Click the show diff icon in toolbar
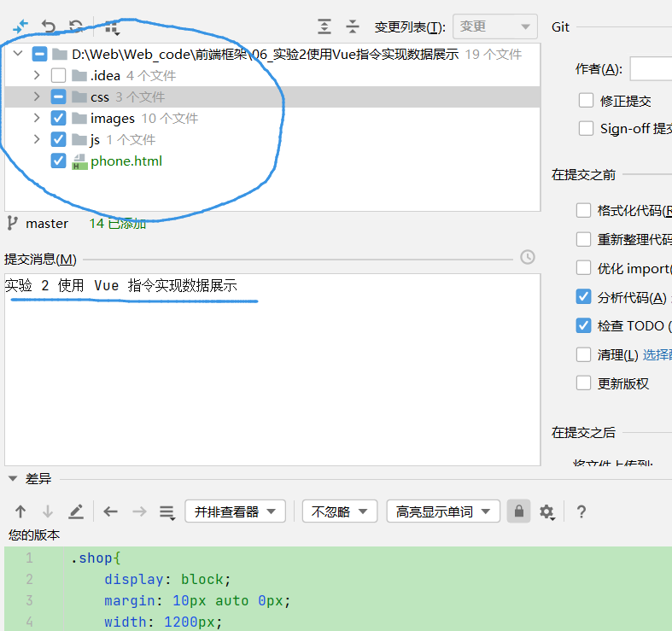 [20, 27]
